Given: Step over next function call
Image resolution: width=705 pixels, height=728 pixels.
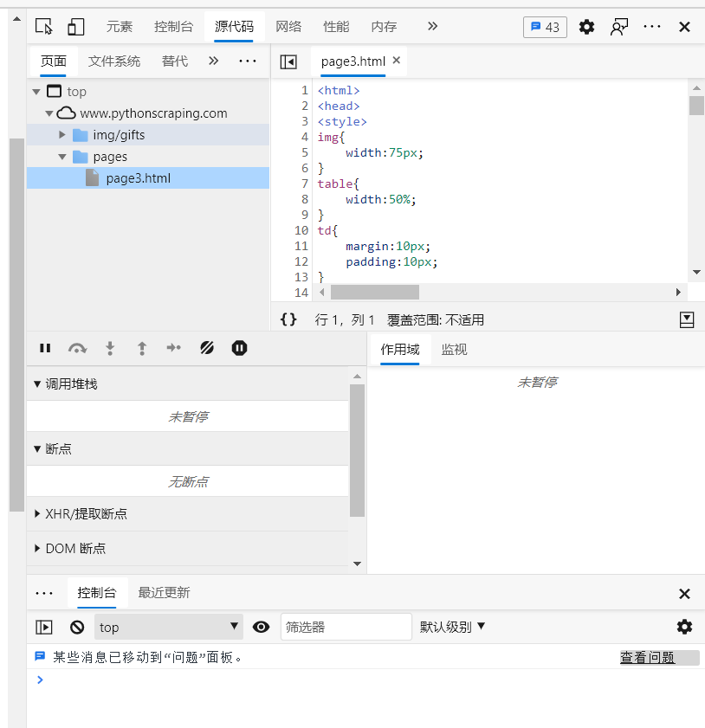Looking at the screenshot, I should 77,348.
